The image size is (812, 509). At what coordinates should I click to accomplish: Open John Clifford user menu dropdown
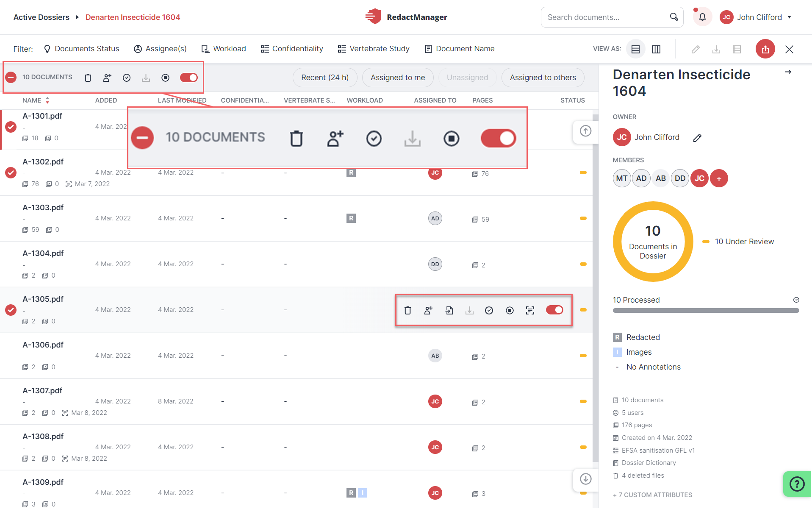pyautogui.click(x=756, y=17)
